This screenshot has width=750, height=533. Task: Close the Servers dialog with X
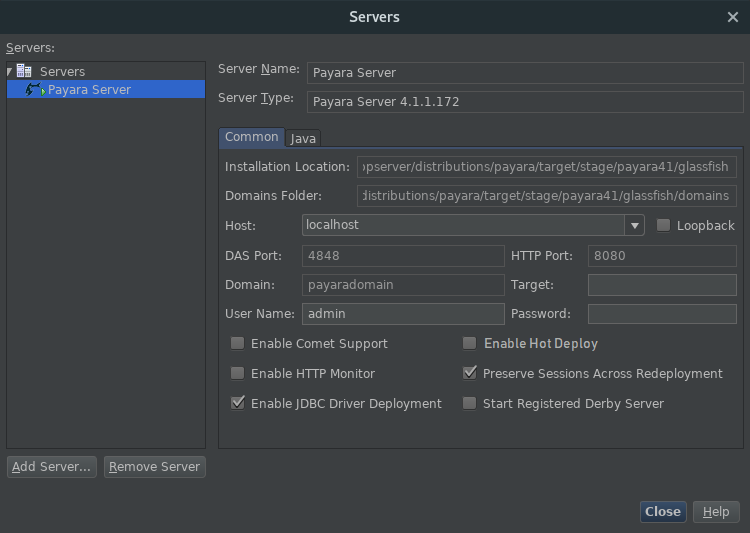[733, 17]
